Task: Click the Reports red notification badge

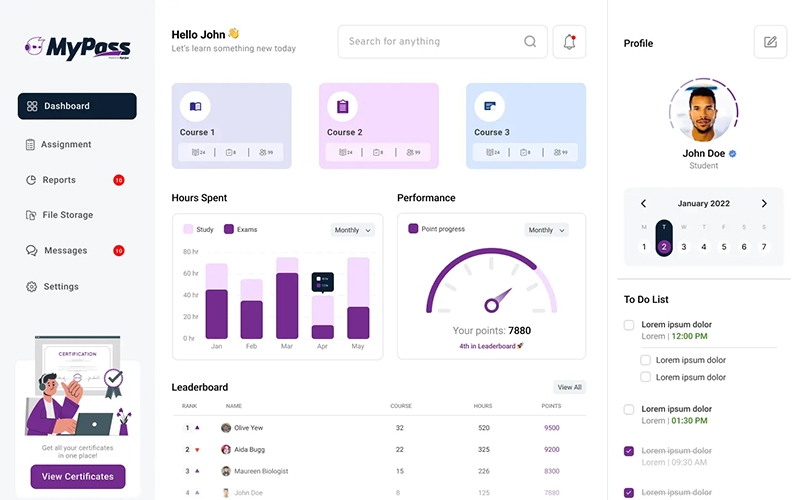Action: point(118,180)
